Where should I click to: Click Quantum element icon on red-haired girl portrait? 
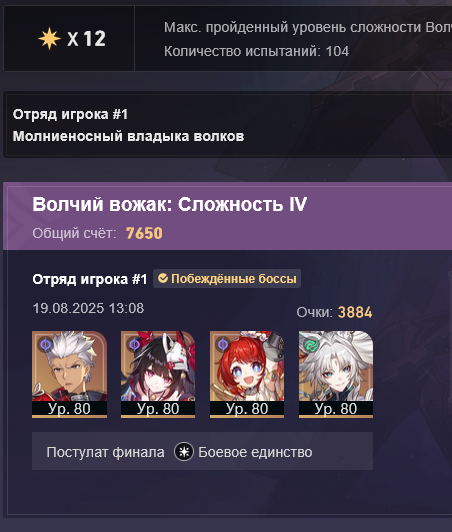[223, 345]
